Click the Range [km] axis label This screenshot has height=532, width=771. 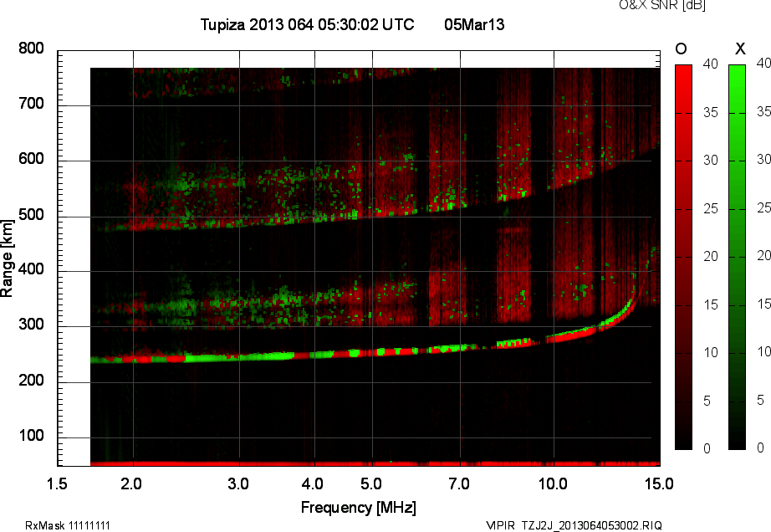[x=7, y=258]
